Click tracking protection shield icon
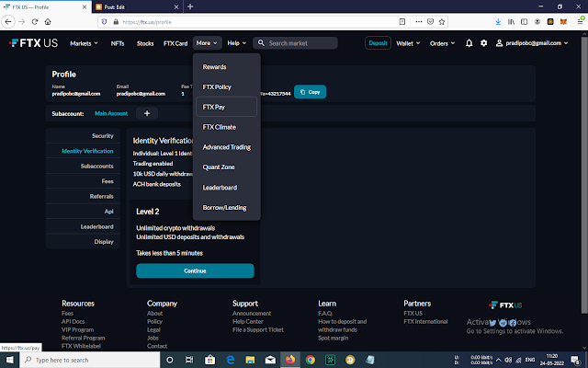This screenshot has width=588, height=368. coord(104,22)
